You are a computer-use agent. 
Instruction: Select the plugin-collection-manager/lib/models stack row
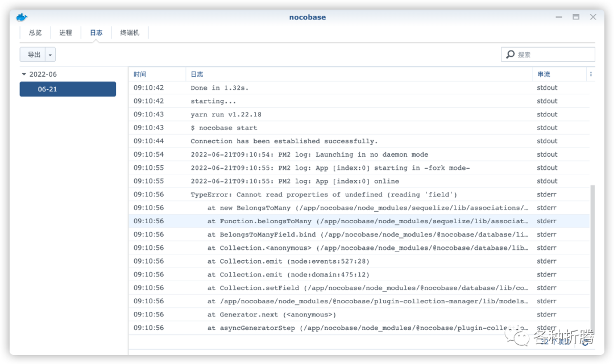359,301
